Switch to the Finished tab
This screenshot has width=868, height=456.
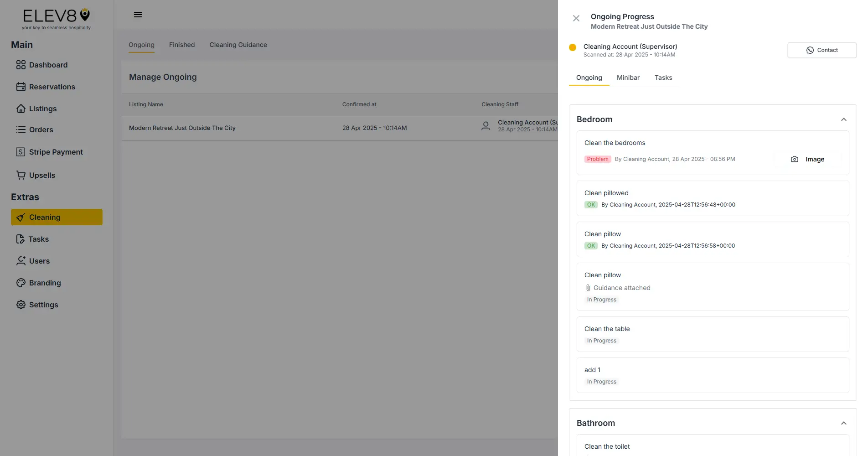(x=181, y=45)
